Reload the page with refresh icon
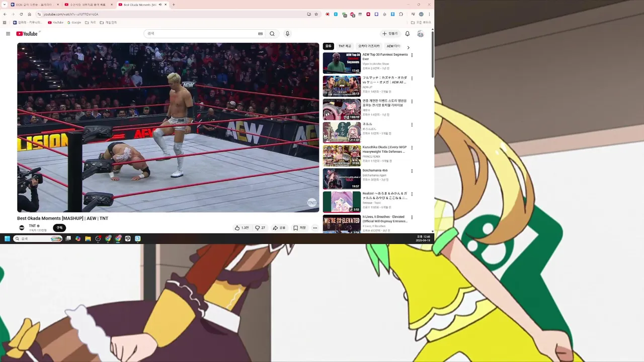 (21, 14)
